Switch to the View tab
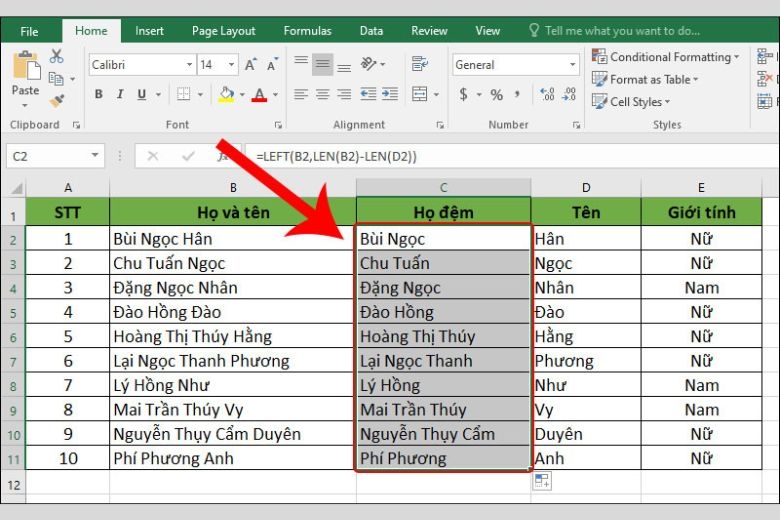780x520 pixels. click(488, 31)
